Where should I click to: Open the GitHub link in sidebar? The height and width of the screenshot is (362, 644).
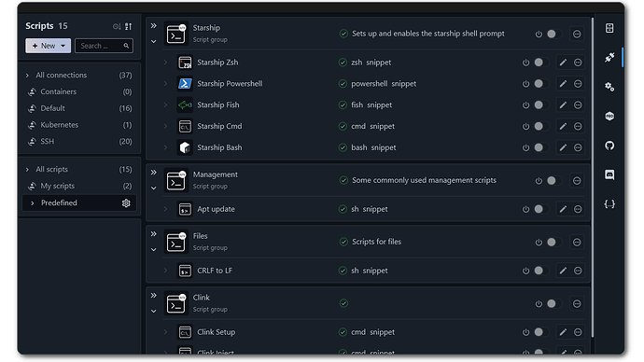[609, 146]
